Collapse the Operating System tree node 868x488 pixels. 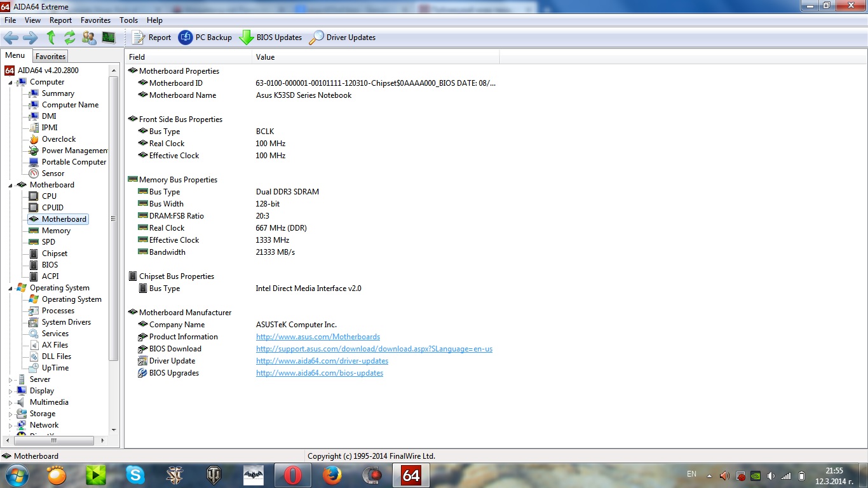(x=10, y=288)
